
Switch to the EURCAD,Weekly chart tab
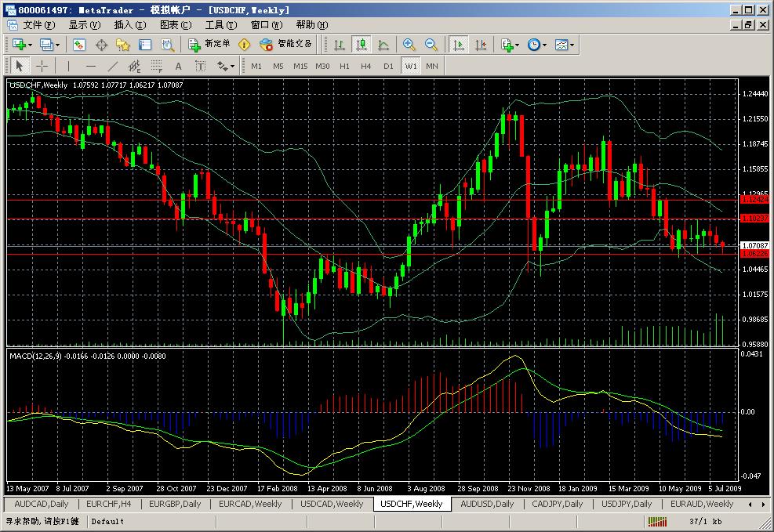click(x=250, y=504)
